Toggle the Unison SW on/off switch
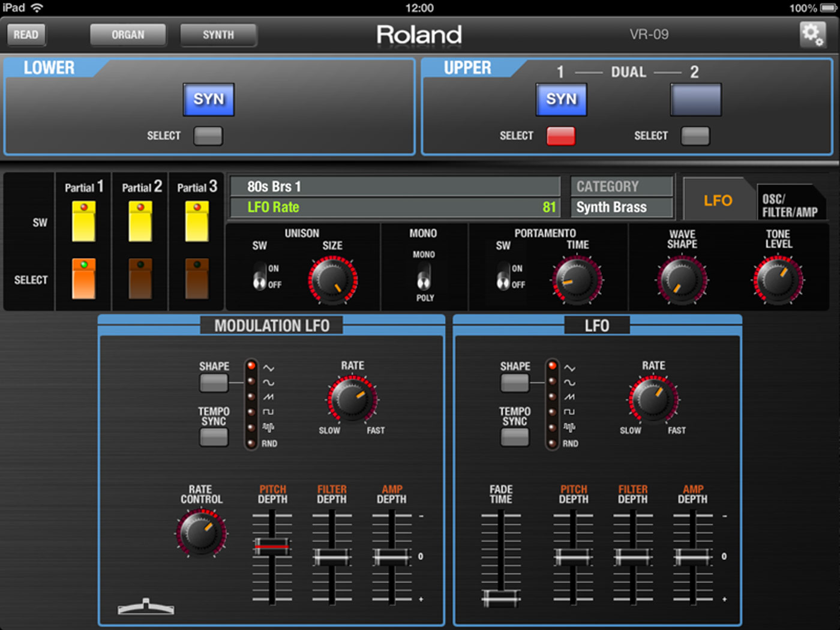The image size is (840, 630). click(259, 275)
